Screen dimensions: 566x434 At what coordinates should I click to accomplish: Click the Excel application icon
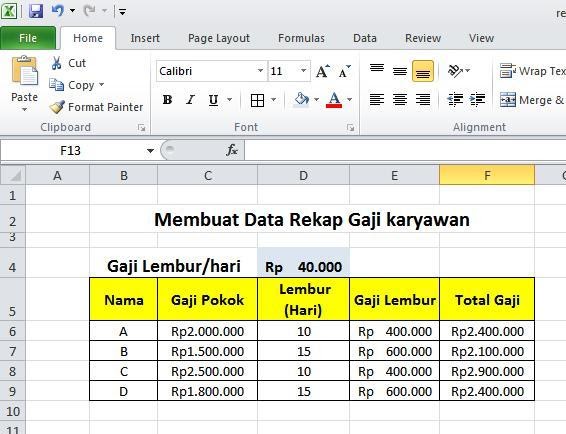pos(9,11)
